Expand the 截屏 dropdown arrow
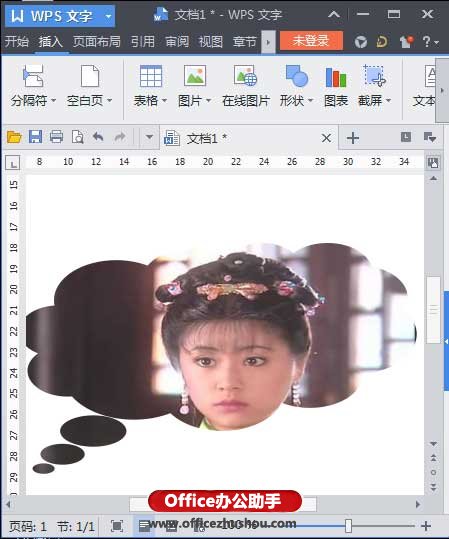Image resolution: width=449 pixels, height=539 pixels. coord(388,100)
